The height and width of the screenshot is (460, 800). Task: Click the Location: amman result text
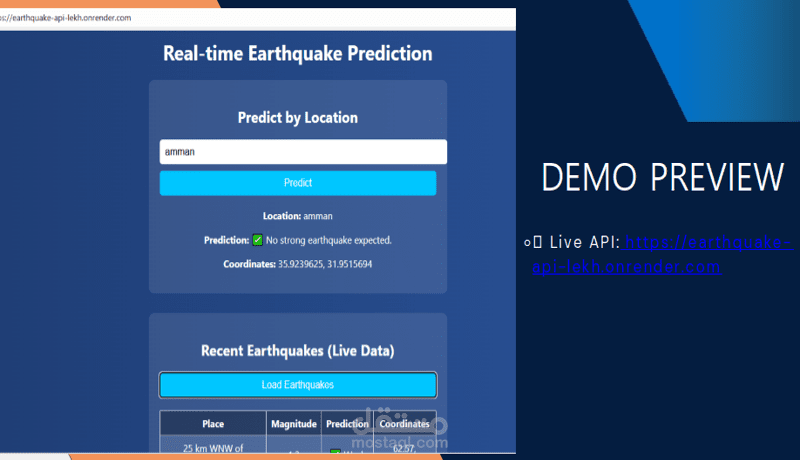click(298, 216)
